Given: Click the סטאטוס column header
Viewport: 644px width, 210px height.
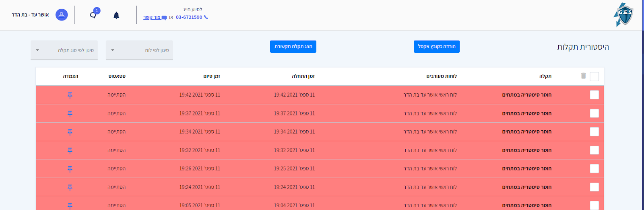Looking at the screenshot, I should pyautogui.click(x=117, y=76).
